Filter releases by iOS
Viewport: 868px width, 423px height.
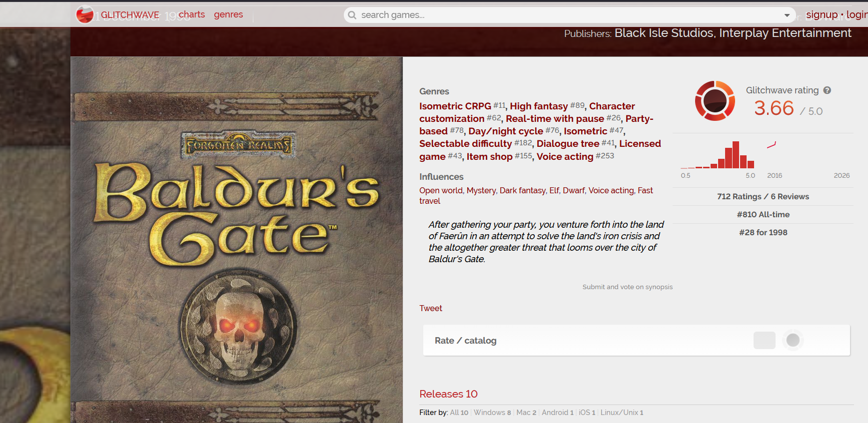point(587,413)
